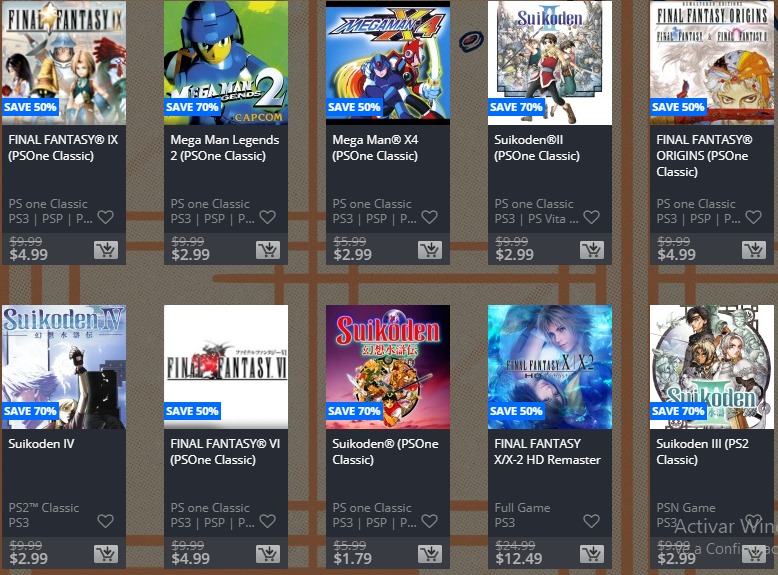Add Final Fantasy IX to cart

point(106,250)
